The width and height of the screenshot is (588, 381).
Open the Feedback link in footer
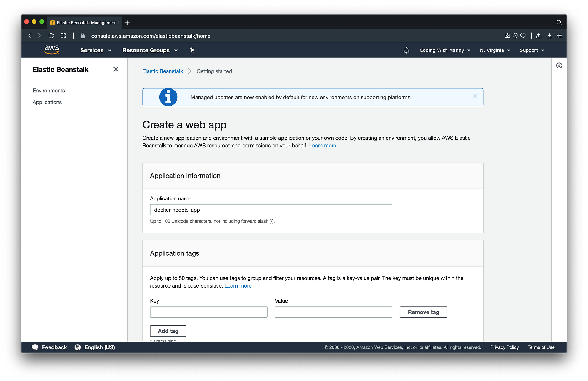pyautogui.click(x=54, y=347)
